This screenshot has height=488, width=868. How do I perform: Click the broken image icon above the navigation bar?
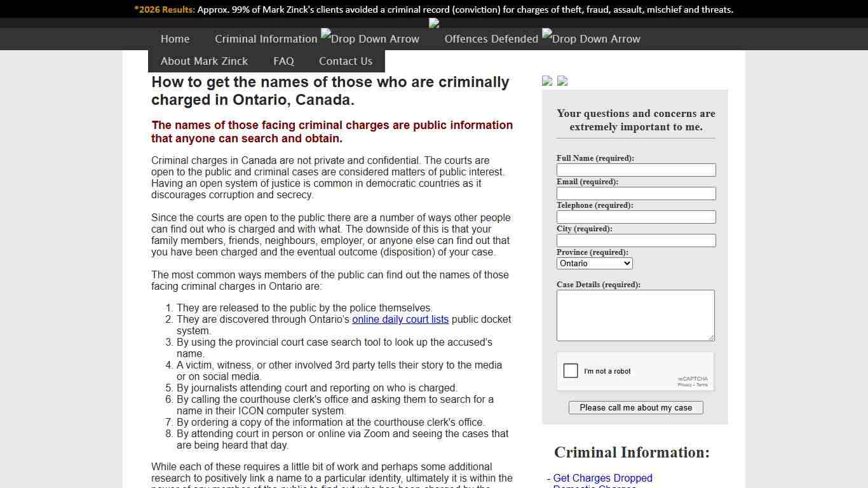(x=433, y=23)
